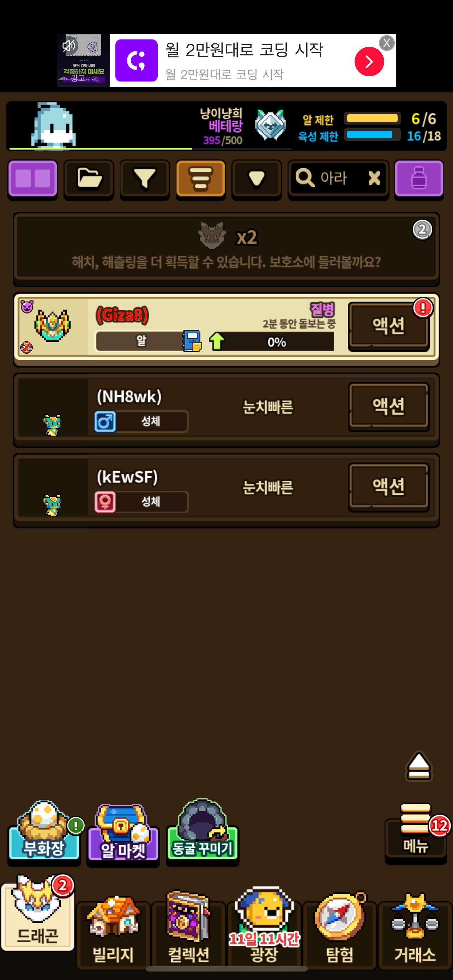Image resolution: width=453 pixels, height=980 pixels.
Task: Click the 아라 search field
Action: coord(331,178)
